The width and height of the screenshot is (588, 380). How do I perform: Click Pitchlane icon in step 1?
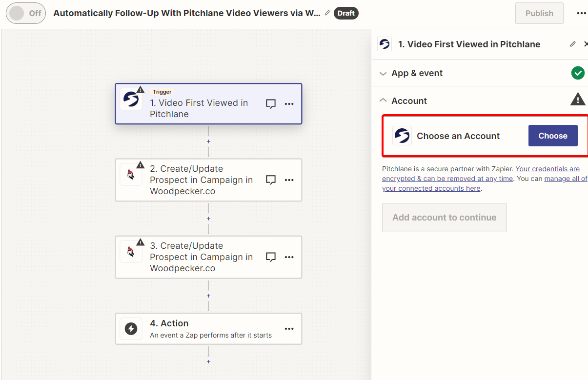[130, 100]
